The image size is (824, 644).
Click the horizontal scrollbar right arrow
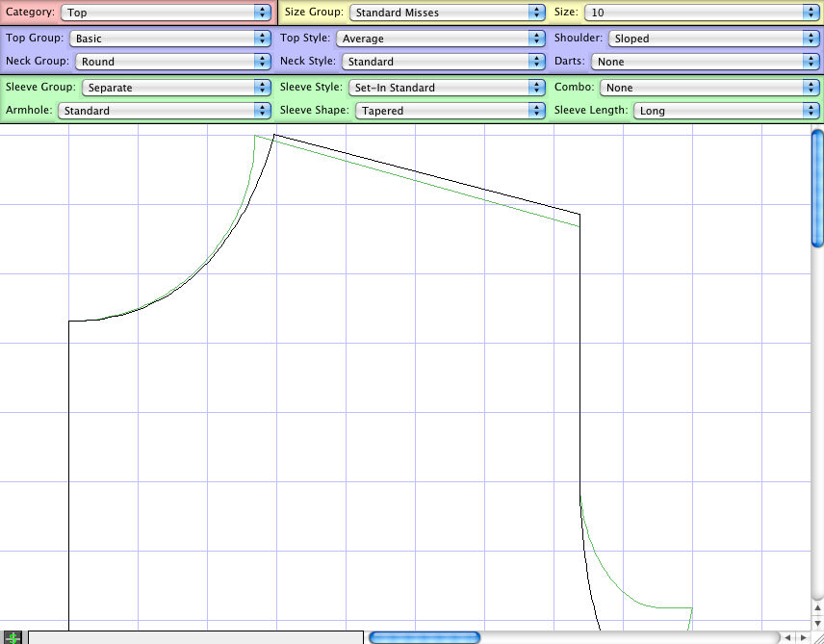pyautogui.click(x=803, y=637)
